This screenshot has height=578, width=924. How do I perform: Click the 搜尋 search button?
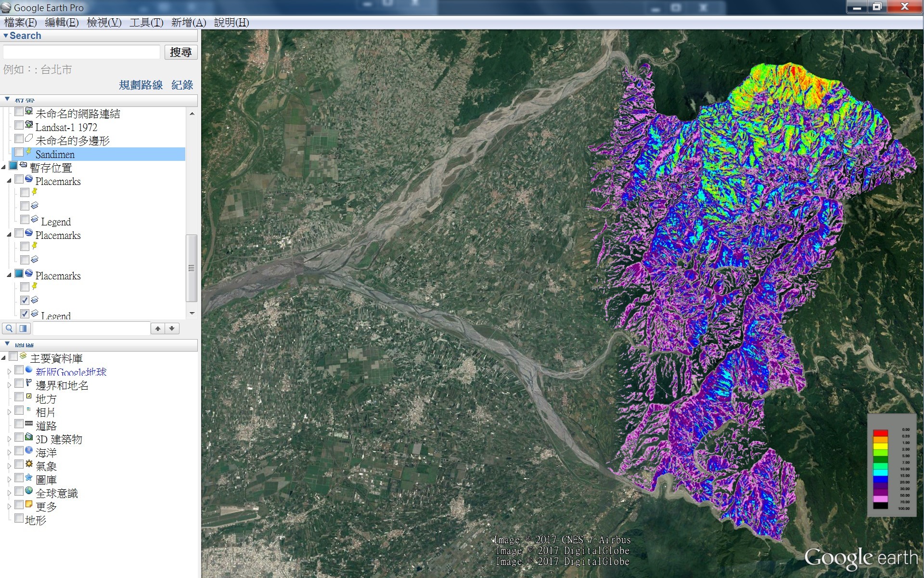(180, 52)
